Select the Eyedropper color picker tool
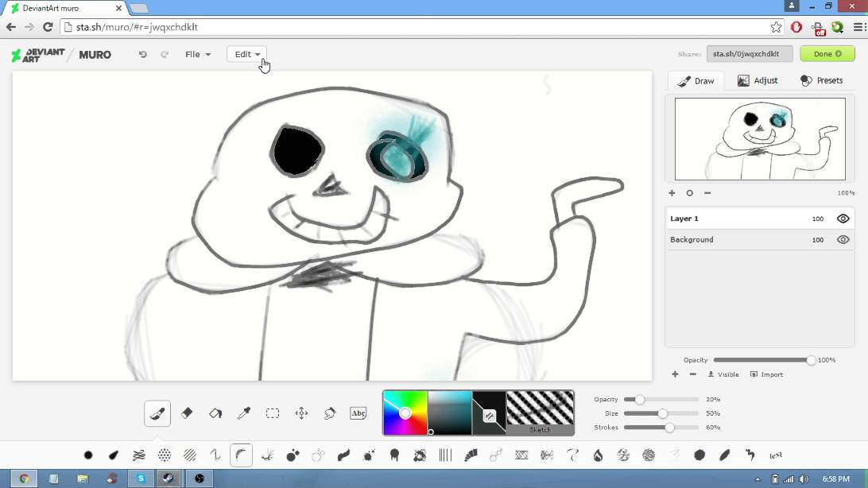 point(244,412)
